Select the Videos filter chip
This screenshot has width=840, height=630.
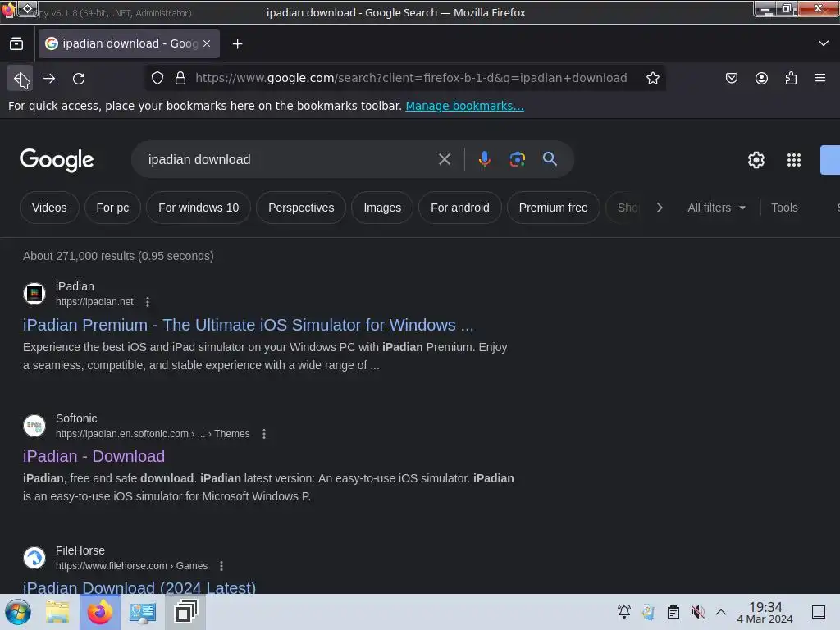pos(49,208)
